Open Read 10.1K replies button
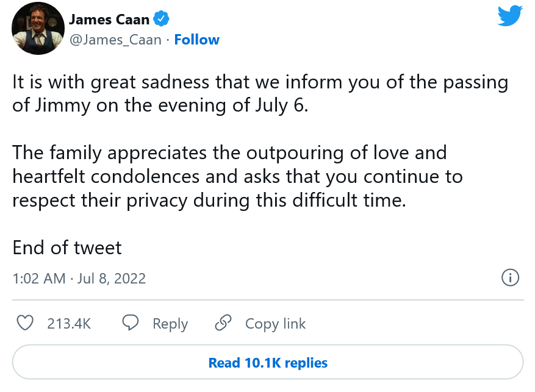Viewport: 535px width, 392px height. 268,363
